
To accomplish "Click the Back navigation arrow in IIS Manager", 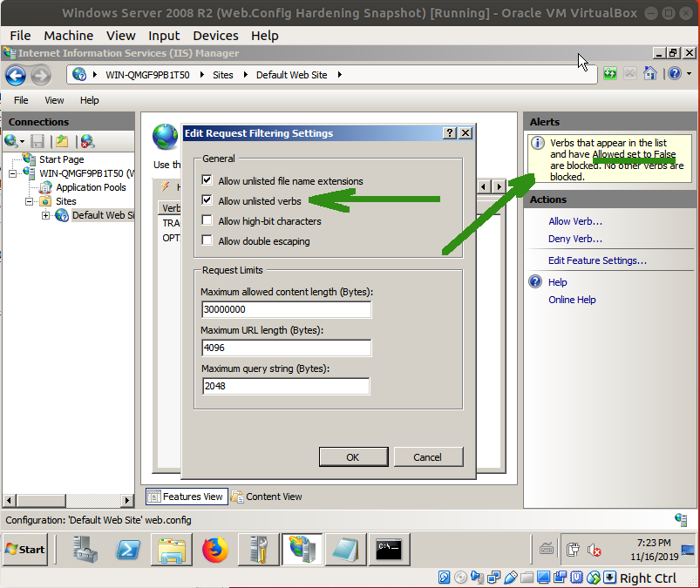I will [x=16, y=76].
